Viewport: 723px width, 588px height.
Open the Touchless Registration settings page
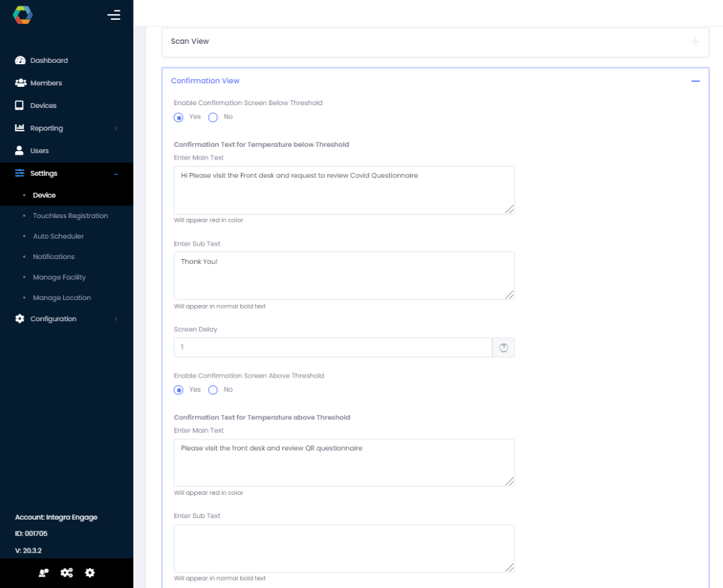pyautogui.click(x=71, y=215)
